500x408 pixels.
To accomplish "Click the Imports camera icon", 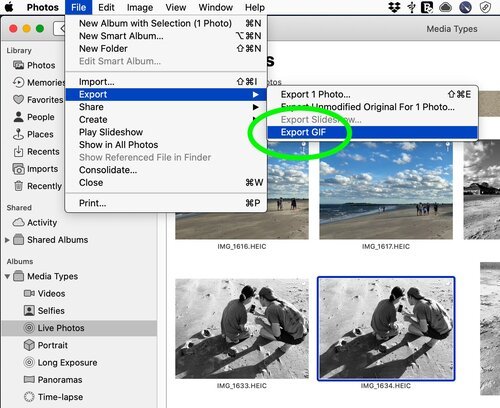I will [x=18, y=169].
